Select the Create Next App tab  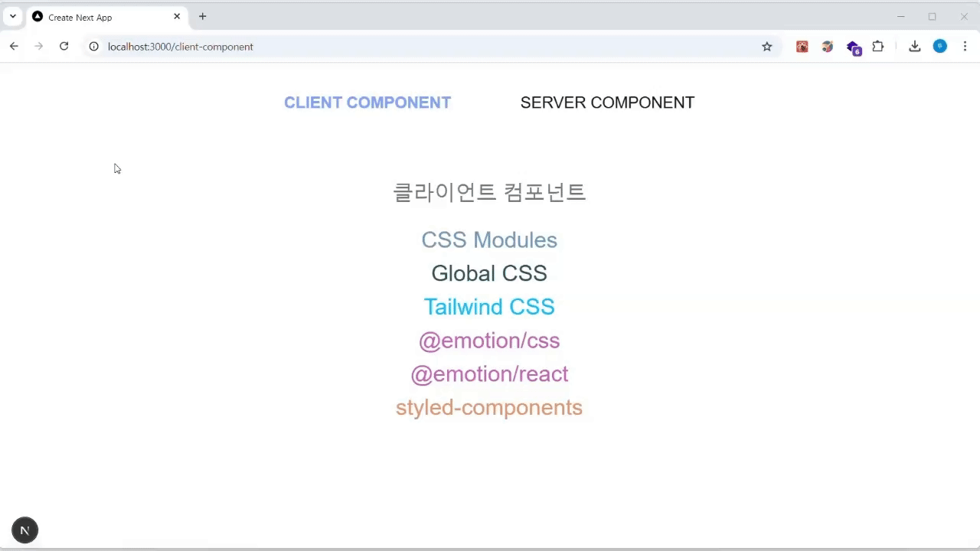(107, 17)
